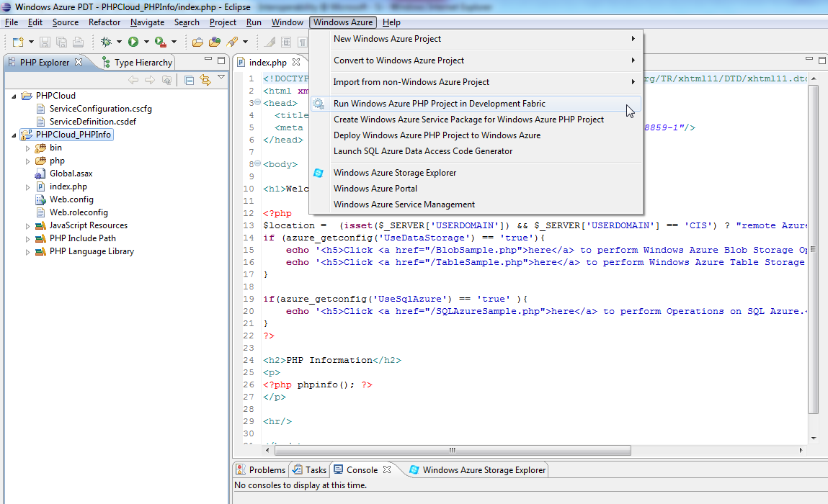This screenshot has height=504, width=828.
Task: Open Convert to Windows Azure Project submenu
Action: click(x=476, y=60)
